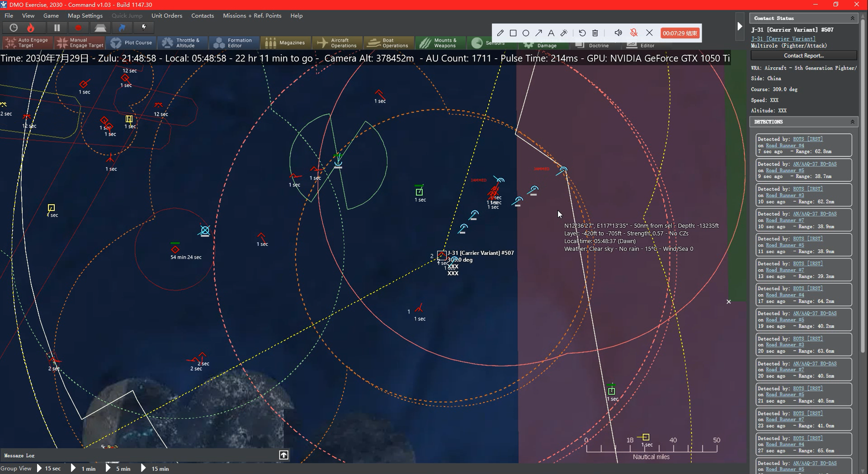
Task: Enable Auto Engage Target mode
Action: 27,42
